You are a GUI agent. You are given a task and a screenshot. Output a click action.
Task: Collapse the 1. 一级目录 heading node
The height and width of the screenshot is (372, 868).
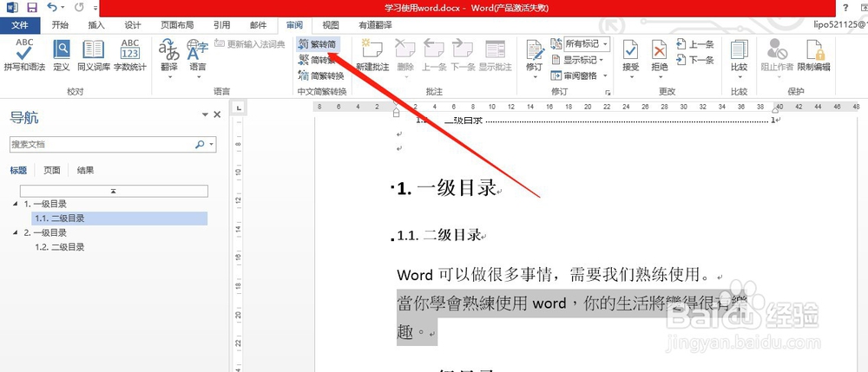click(x=15, y=204)
